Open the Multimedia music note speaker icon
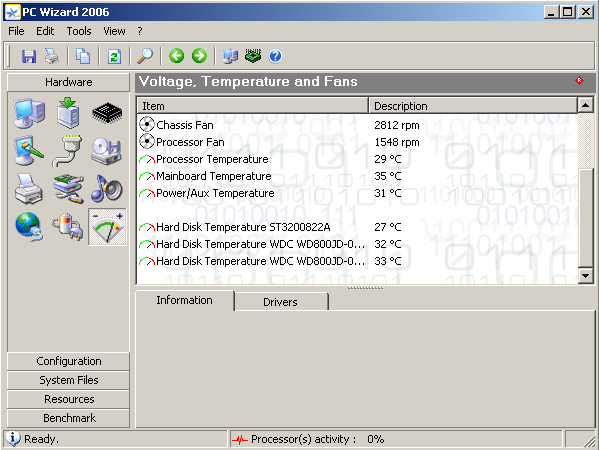This screenshot has width=599, height=450. click(107, 188)
